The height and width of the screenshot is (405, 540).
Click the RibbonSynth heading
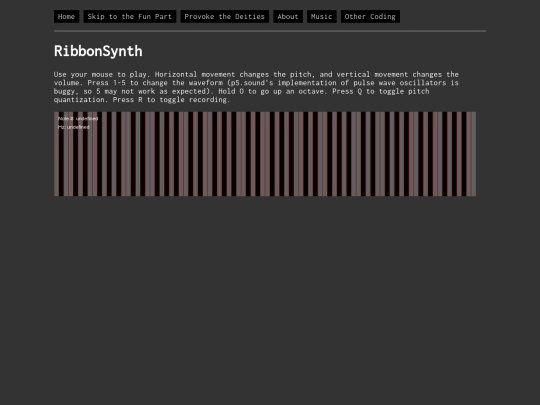(x=98, y=51)
